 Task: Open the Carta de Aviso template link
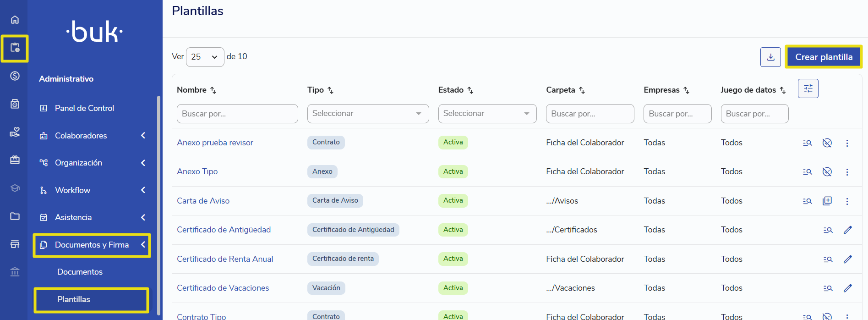pyautogui.click(x=203, y=201)
